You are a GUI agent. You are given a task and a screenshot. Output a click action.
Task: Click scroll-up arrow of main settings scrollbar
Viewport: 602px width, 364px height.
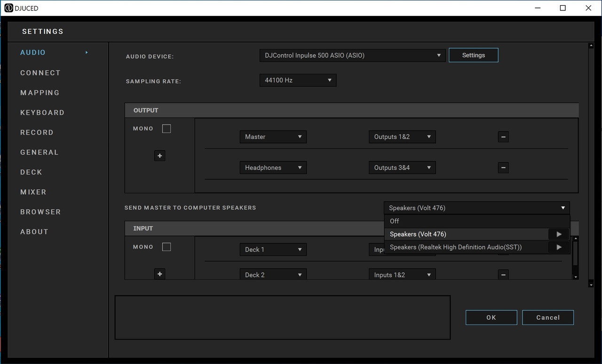[591, 46]
